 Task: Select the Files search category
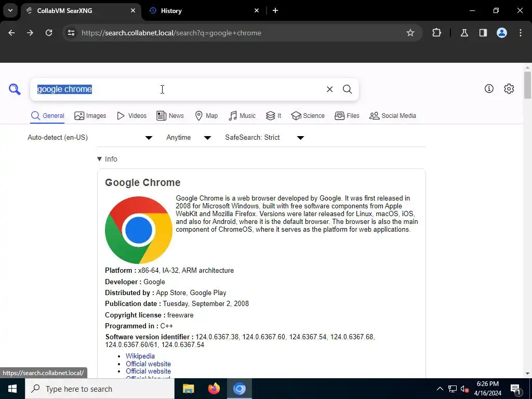(347, 116)
